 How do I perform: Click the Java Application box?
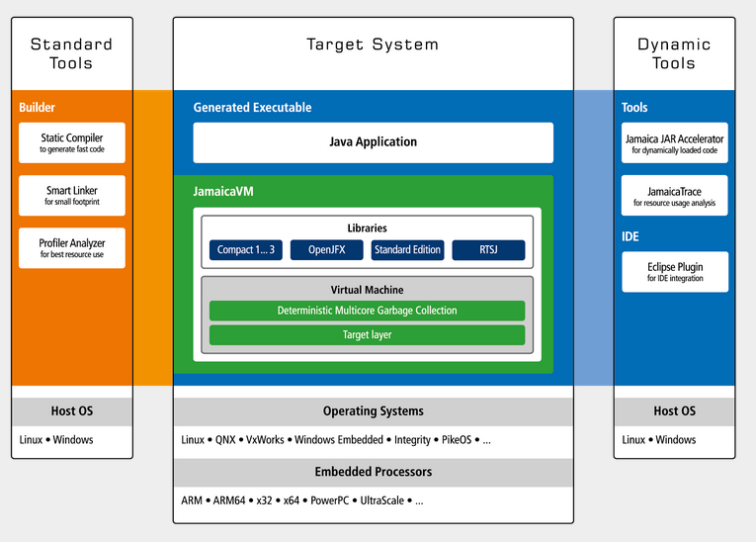[x=374, y=142]
